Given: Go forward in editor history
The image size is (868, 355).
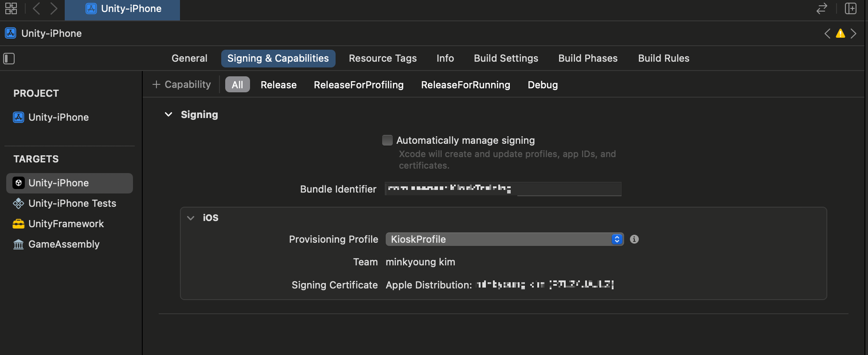Looking at the screenshot, I should [54, 8].
